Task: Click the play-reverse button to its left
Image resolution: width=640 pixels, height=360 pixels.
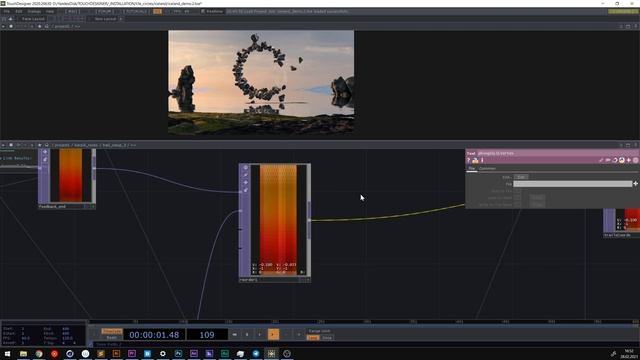Action: click(x=260, y=335)
